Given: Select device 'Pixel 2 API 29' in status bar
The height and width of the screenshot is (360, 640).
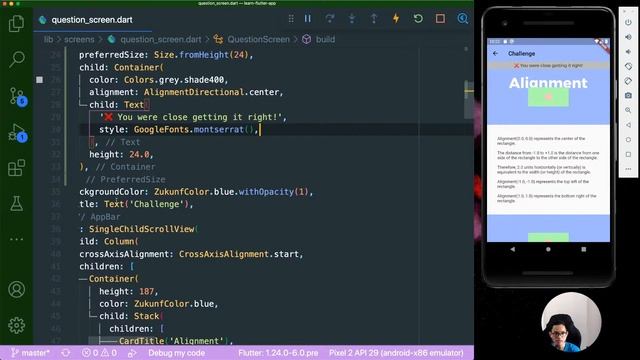Looking at the screenshot, I should 396,353.
